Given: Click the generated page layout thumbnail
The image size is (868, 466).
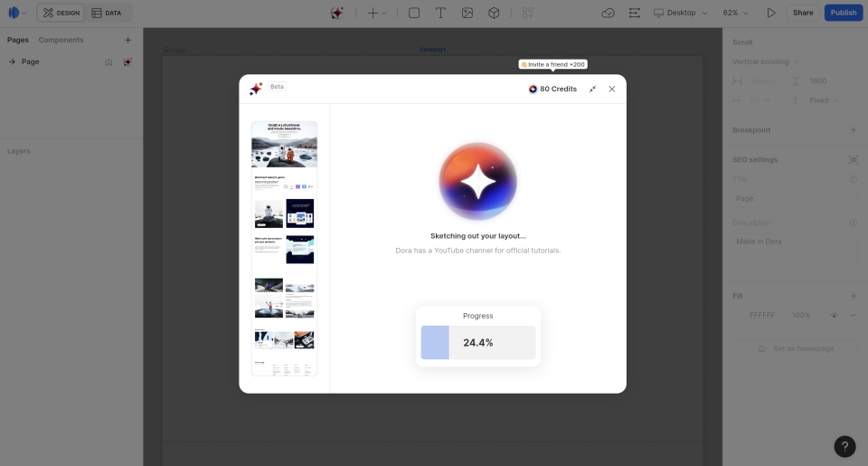Looking at the screenshot, I should 285,249.
